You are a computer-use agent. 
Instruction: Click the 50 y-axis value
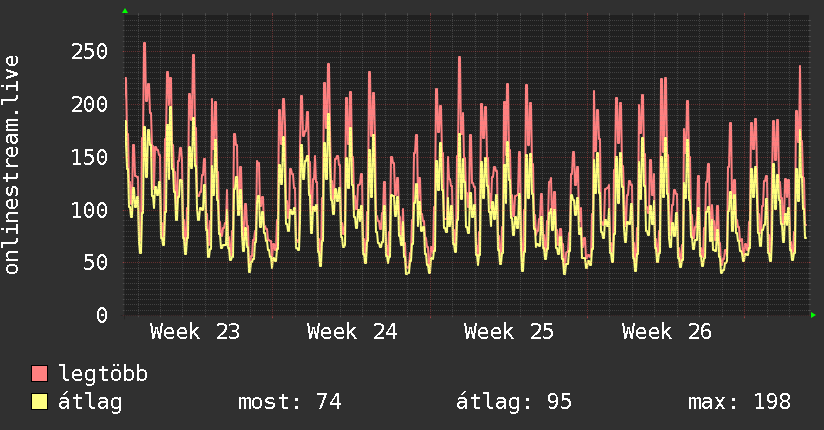[96, 262]
